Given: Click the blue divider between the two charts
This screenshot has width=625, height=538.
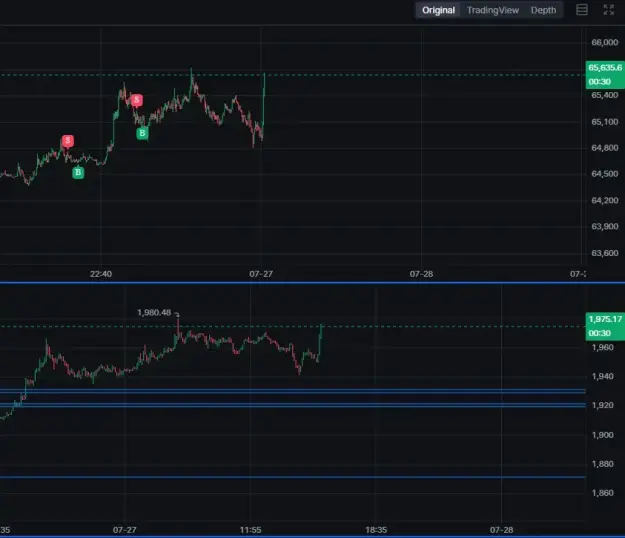Looking at the screenshot, I should click(312, 283).
